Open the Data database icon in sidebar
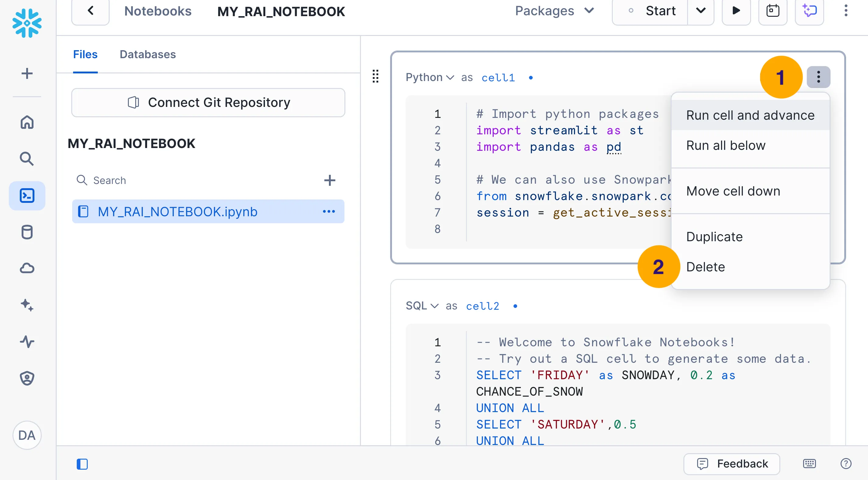 pos(27,232)
